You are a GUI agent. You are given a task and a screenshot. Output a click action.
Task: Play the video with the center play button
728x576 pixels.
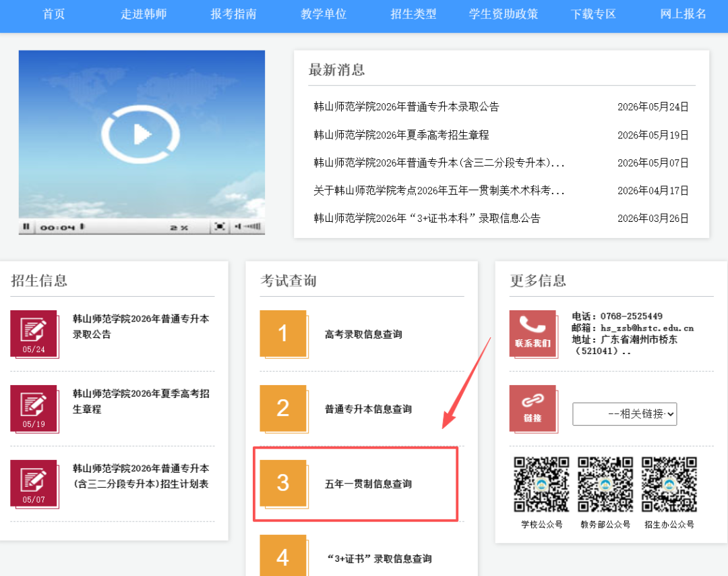pos(141,134)
